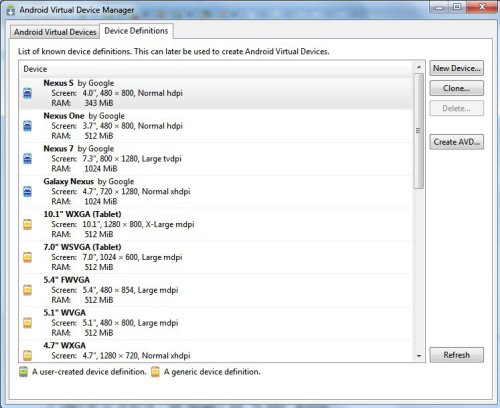Close the Android Virtual Device Manager window
The height and width of the screenshot is (408, 500).
coord(482,7)
